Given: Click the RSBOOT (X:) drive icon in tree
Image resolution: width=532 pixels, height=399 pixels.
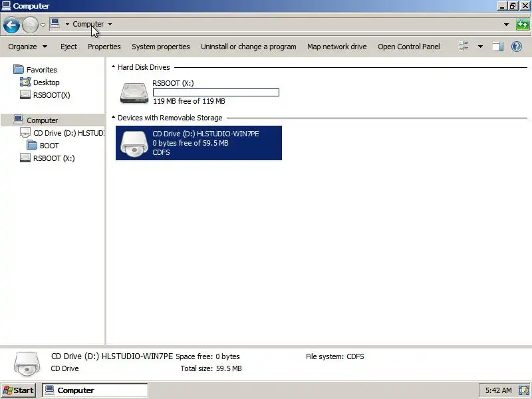Looking at the screenshot, I should 25,158.
